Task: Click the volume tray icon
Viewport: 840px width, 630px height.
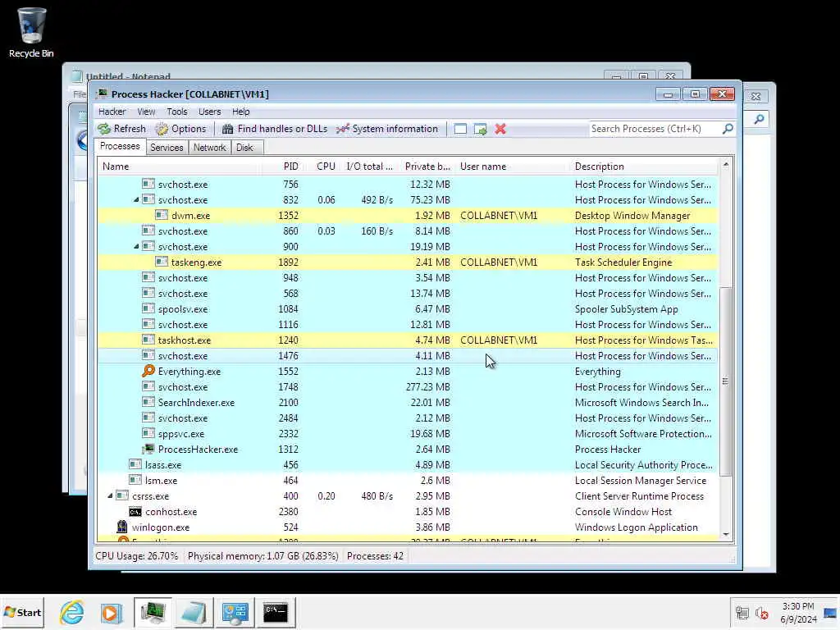Action: 761,613
